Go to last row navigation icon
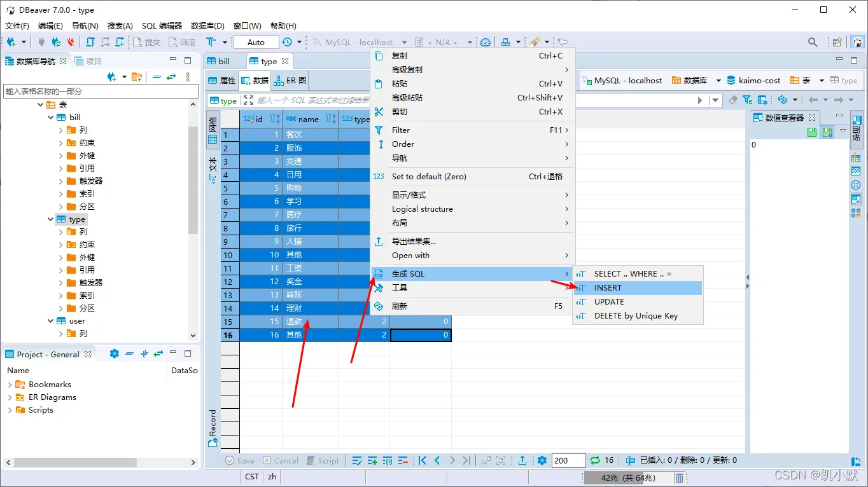Screen dimensions: 868x487 466,460
